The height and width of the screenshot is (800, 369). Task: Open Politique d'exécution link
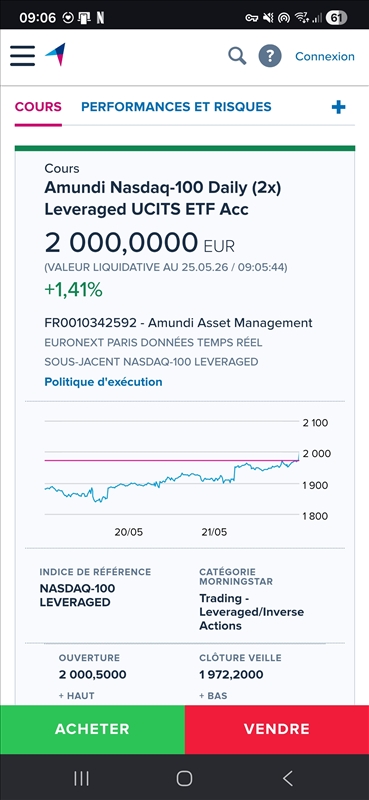(104, 382)
